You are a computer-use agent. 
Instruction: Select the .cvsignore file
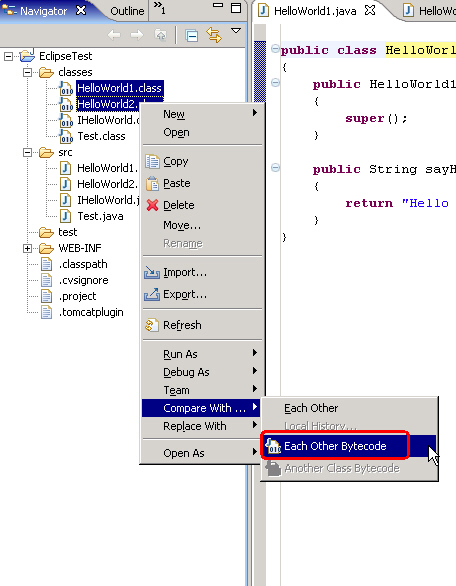pyautogui.click(x=83, y=280)
